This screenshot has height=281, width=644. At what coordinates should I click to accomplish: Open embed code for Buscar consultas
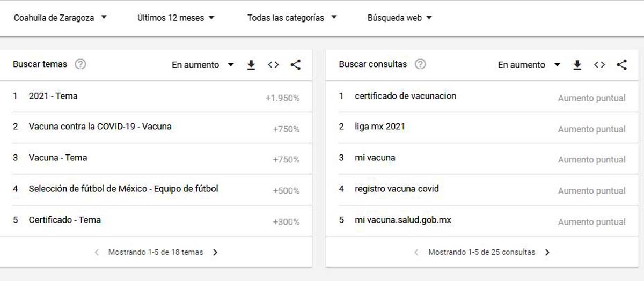[599, 65]
